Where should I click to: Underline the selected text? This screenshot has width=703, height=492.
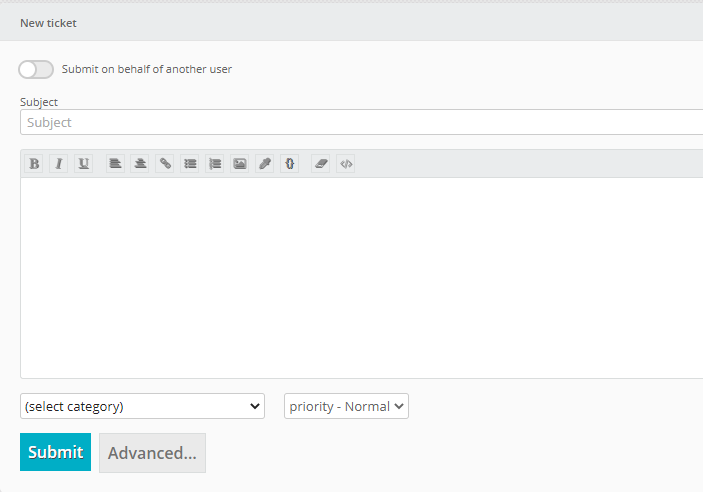coord(84,164)
